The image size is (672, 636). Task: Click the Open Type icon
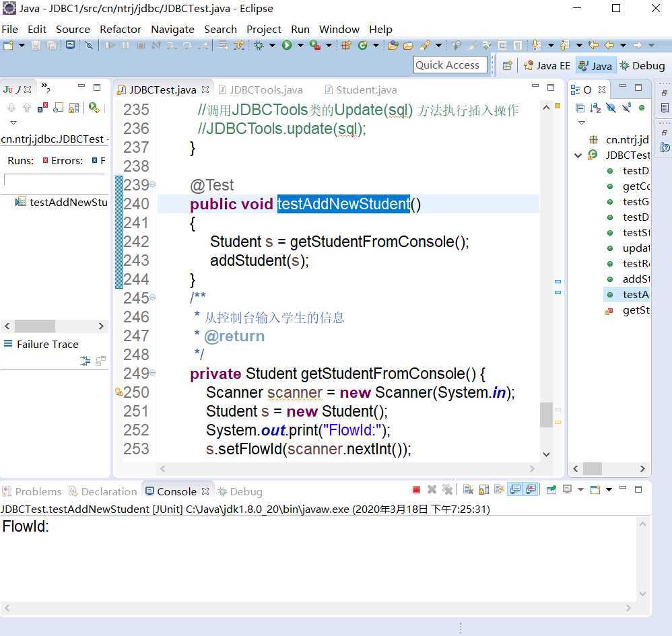tap(393, 45)
